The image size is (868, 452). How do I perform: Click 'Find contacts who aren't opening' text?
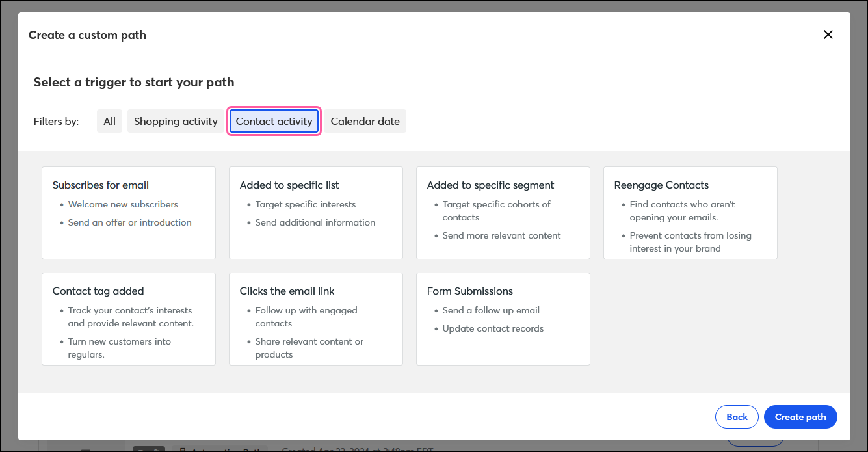682,211
